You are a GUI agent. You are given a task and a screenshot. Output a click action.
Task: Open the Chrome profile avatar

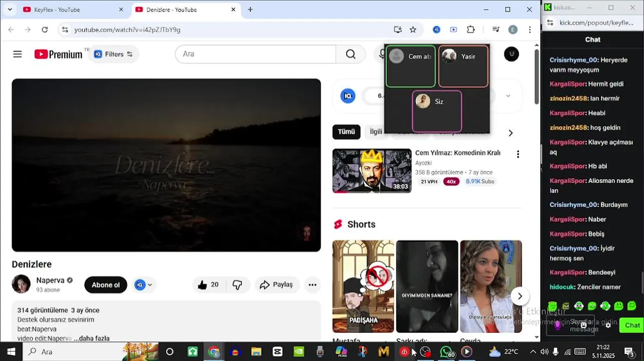[513, 30]
